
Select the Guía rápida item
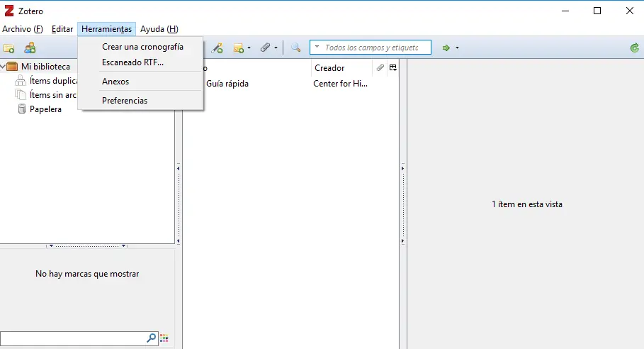(x=227, y=84)
